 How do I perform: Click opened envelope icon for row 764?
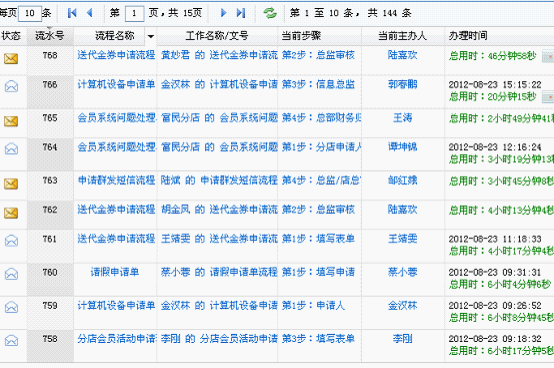click(11, 149)
